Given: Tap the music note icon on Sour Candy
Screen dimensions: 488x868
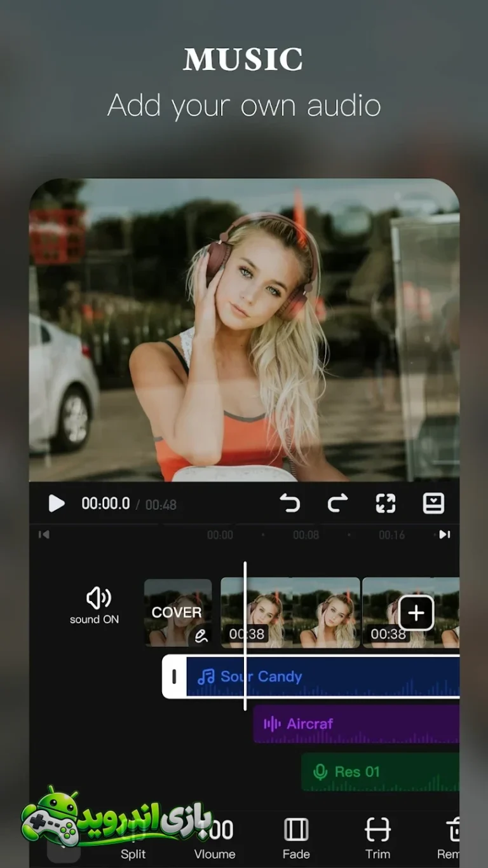Looking at the screenshot, I should [206, 677].
